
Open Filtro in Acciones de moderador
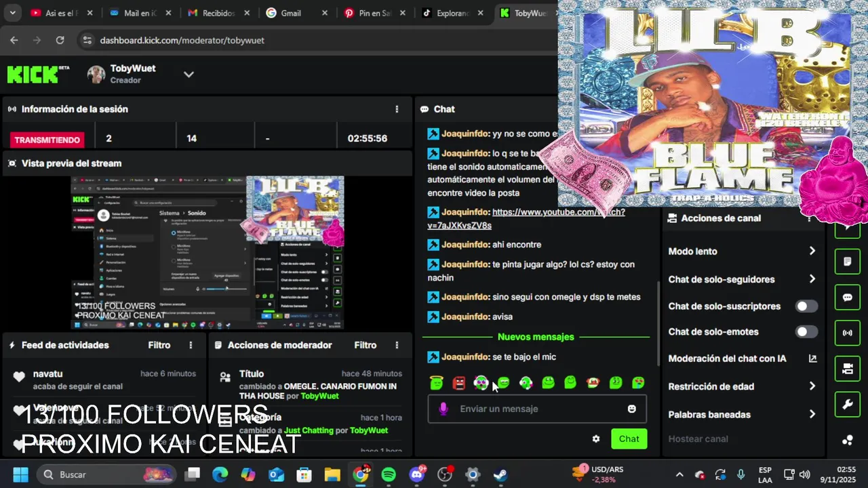366,345
